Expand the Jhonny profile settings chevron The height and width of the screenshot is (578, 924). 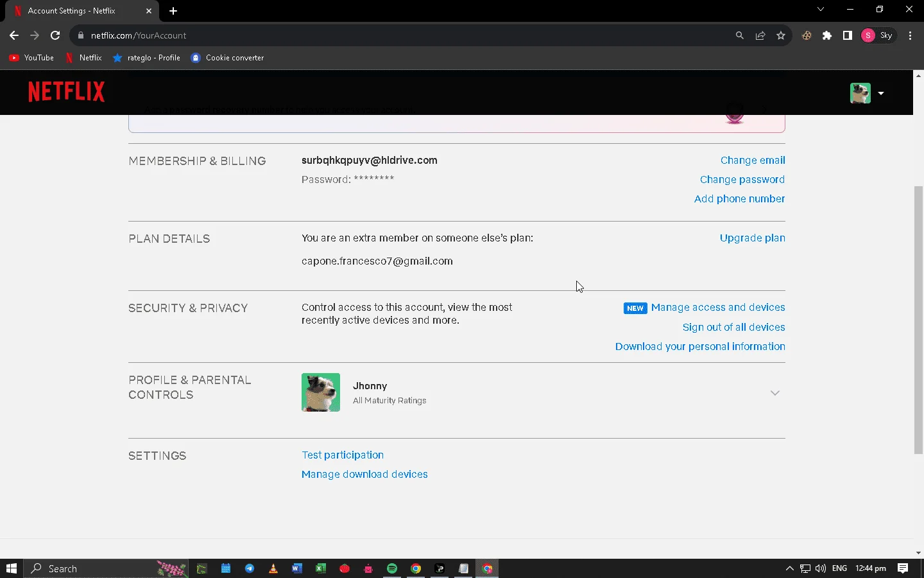775,393
